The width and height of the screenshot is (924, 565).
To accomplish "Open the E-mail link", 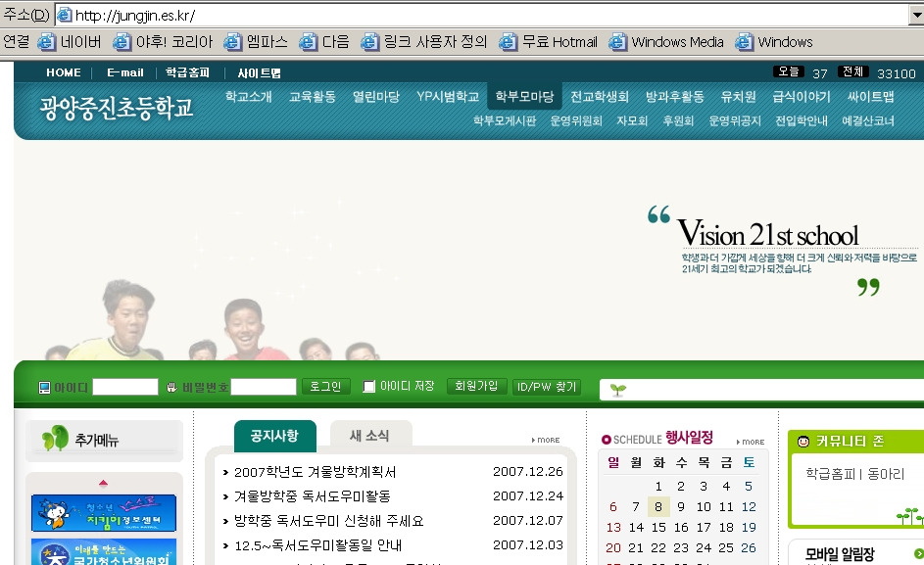I will pos(124,72).
